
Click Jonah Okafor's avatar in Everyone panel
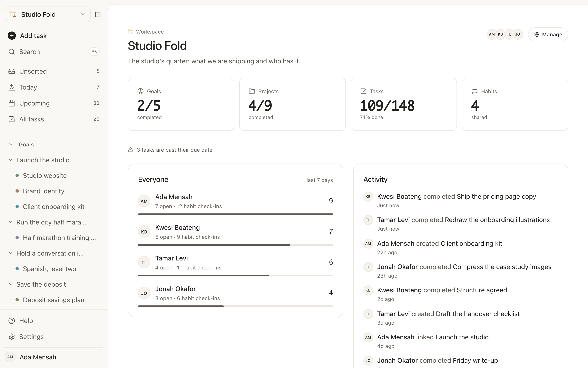(144, 293)
